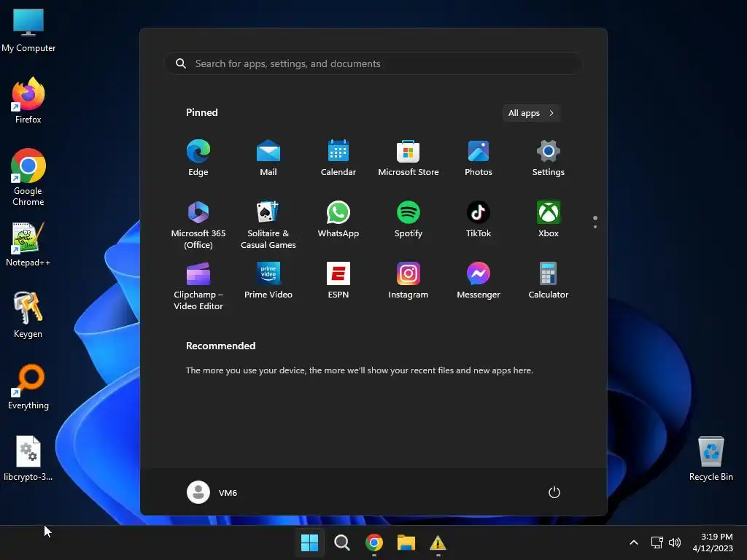Open the Calendar app
Viewport: 747px width, 560px height.
click(338, 158)
